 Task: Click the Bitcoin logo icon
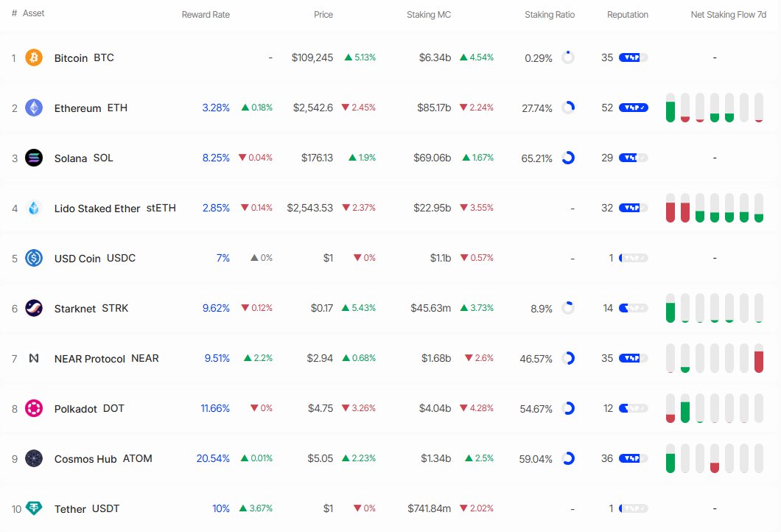(34, 57)
